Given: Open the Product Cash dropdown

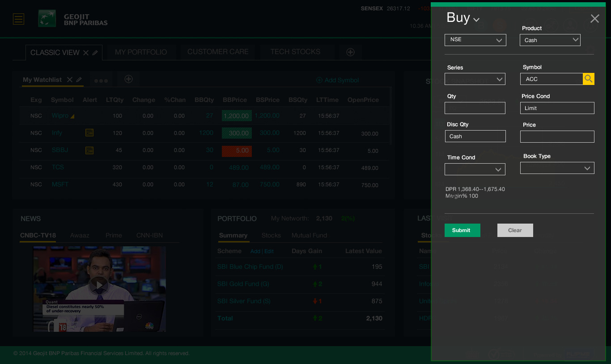Looking at the screenshot, I should coord(550,40).
